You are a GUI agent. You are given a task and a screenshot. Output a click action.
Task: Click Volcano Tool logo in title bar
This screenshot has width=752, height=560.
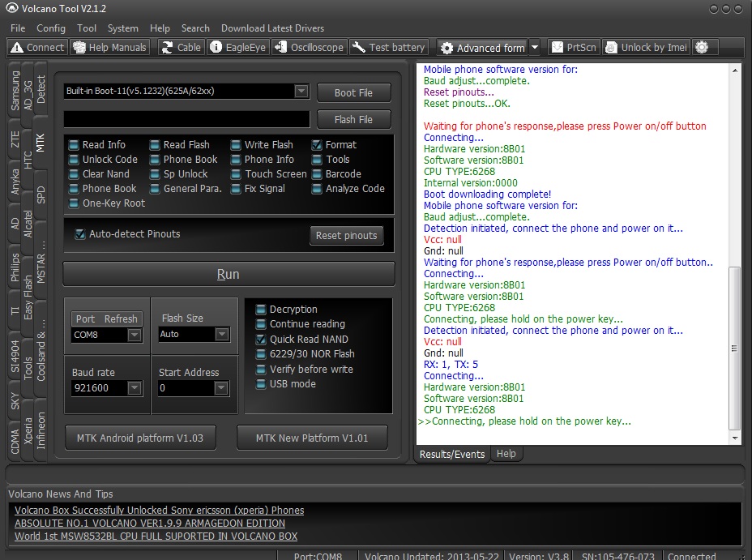click(x=11, y=8)
